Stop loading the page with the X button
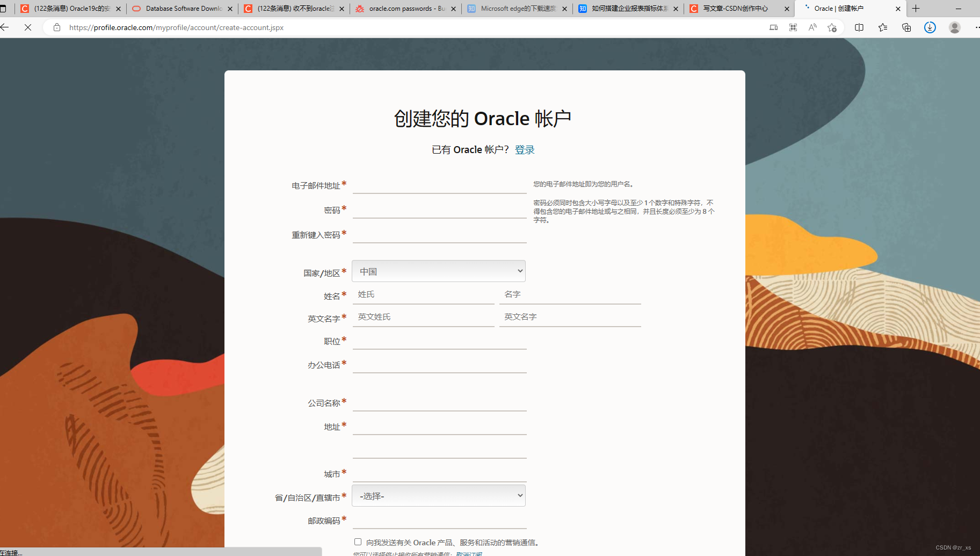 point(28,27)
